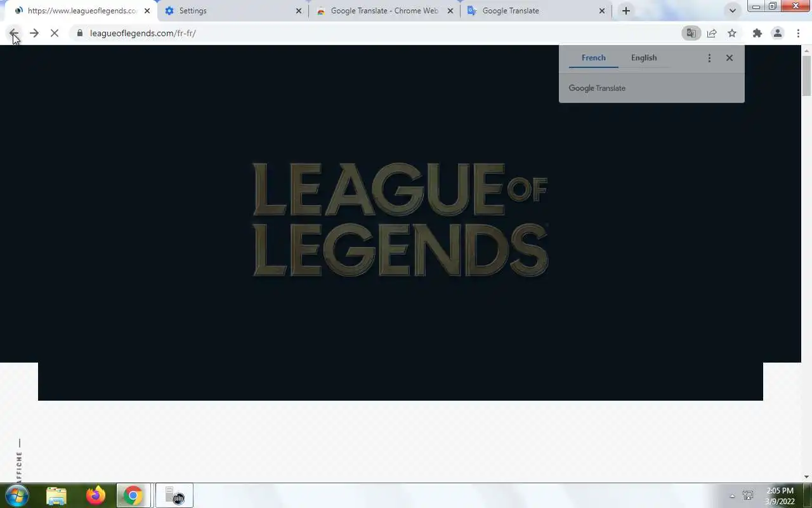Launch Firefox from the taskbar
Viewport: 812px width, 508px height.
coord(96,495)
